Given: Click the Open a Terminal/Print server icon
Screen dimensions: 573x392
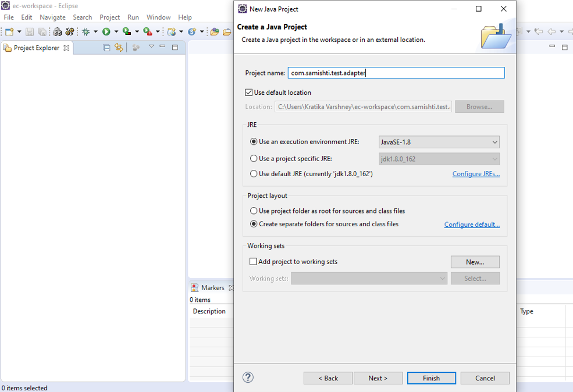Looking at the screenshot, I should click(x=57, y=32).
